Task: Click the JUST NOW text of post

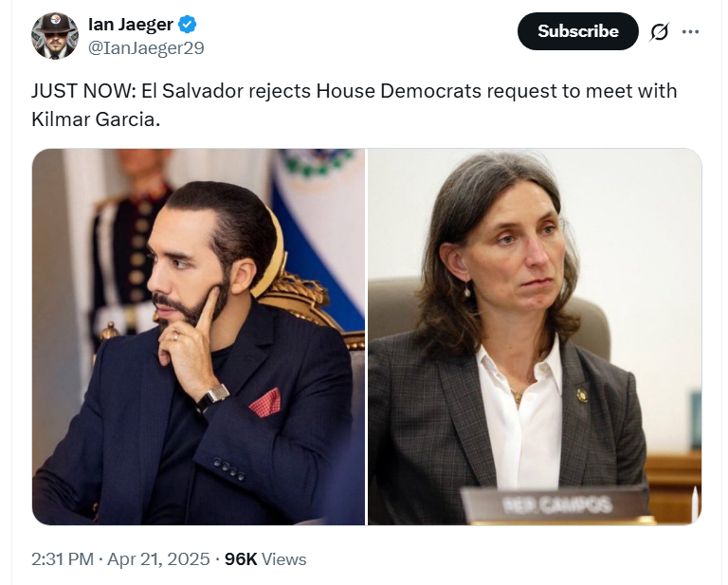Action: point(82,91)
